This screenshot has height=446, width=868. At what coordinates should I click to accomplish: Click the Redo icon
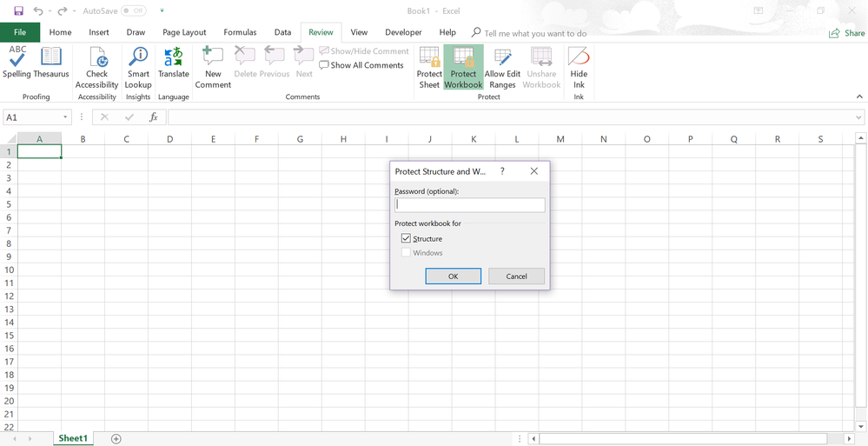point(62,11)
